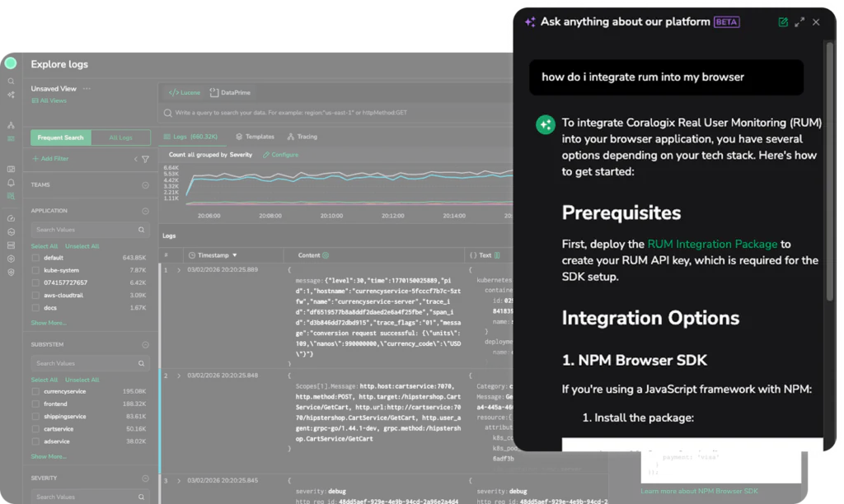Open chat in new window icon
This screenshot has width=844, height=504.
[x=783, y=22]
